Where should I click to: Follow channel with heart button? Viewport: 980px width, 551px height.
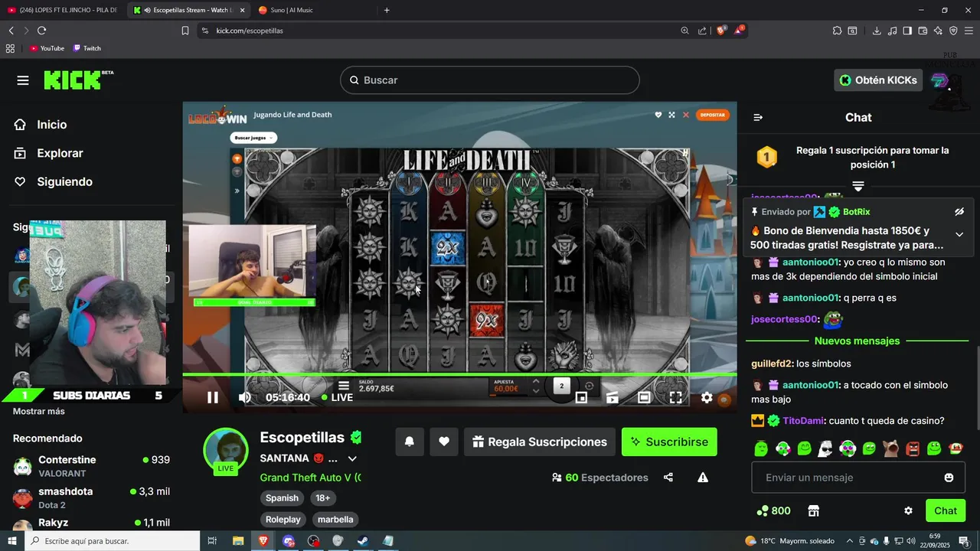point(443,442)
